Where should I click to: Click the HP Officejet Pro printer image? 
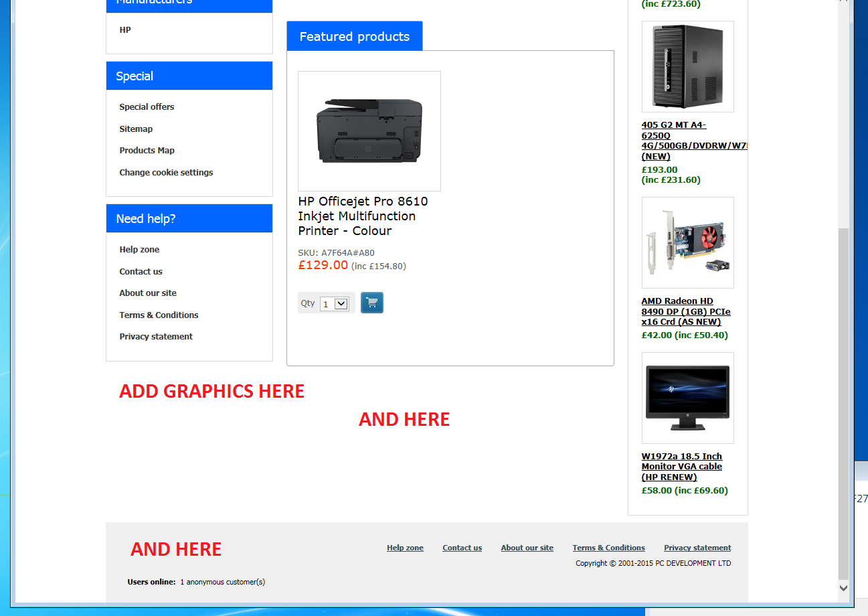[x=369, y=131]
